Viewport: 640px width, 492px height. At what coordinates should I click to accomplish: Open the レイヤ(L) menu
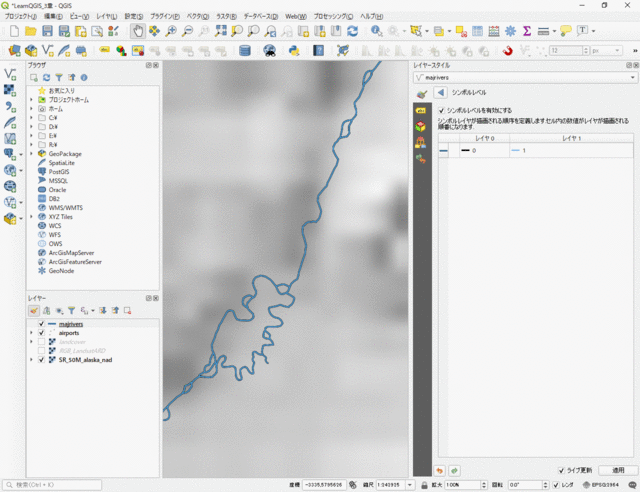[106, 17]
